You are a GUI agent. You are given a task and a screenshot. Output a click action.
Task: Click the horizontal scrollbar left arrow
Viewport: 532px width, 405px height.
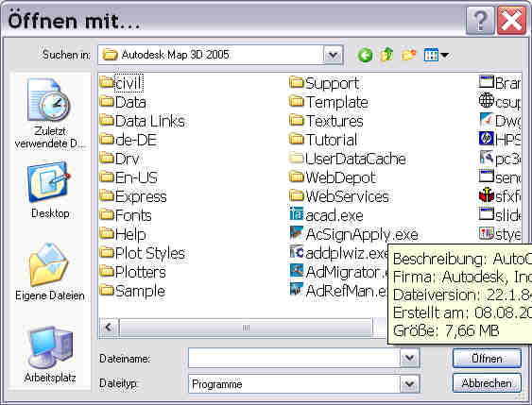click(109, 328)
